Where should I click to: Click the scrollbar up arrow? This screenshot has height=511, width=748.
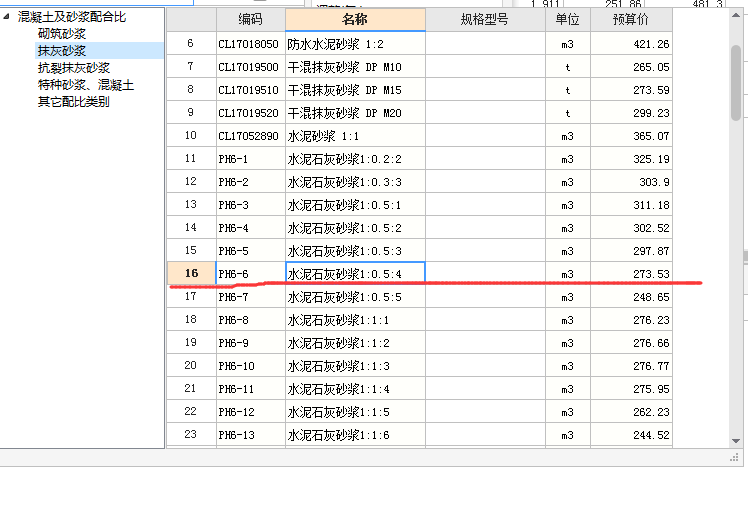coord(736,16)
